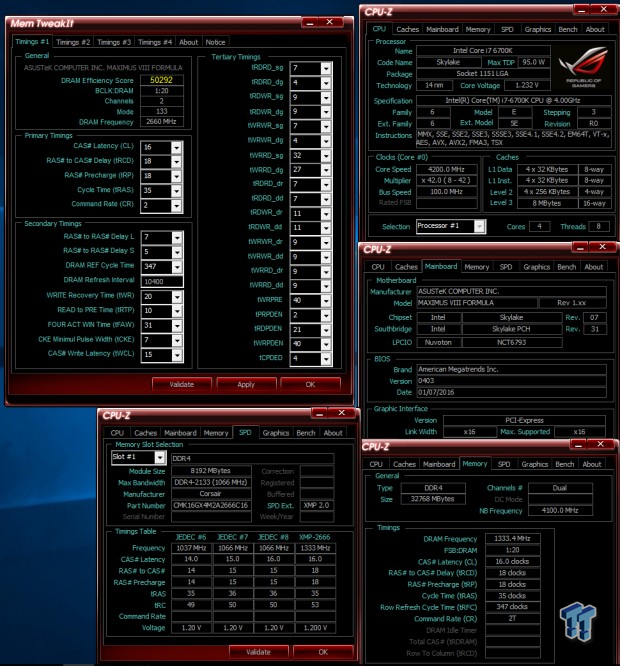Open the RAS# Precharge (tRP) dropdown
Image resolution: width=620 pixels, height=666 pixels.
176,176
